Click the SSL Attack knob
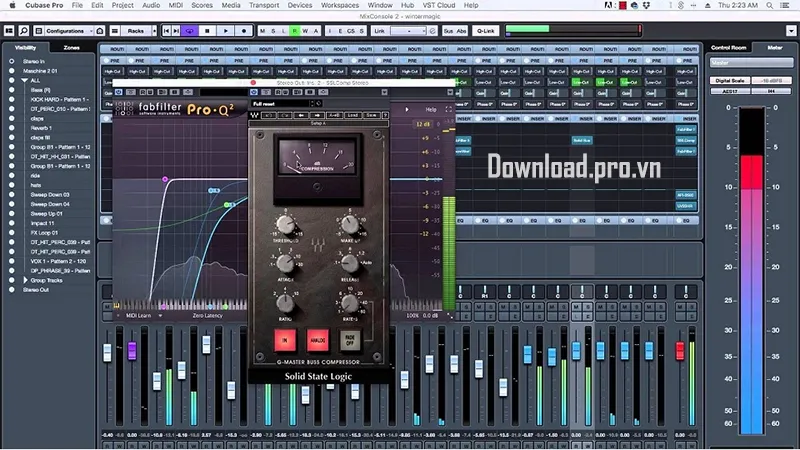 tap(285, 263)
